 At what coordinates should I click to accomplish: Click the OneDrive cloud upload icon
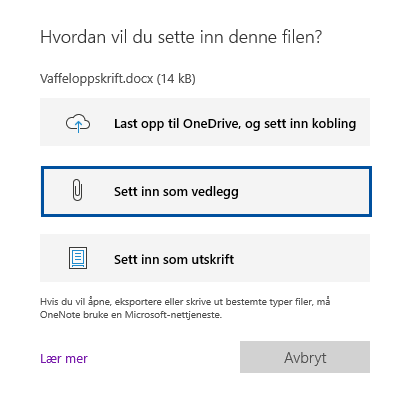pyautogui.click(x=78, y=123)
